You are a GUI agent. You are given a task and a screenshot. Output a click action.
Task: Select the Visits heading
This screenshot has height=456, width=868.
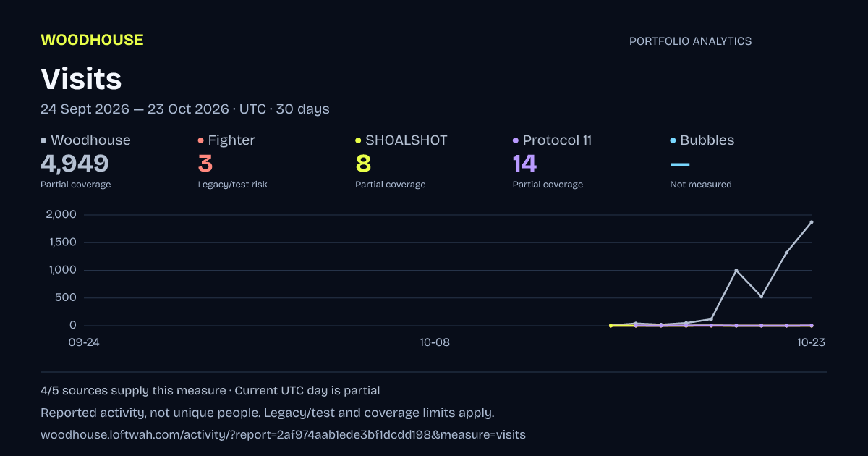pyautogui.click(x=81, y=79)
